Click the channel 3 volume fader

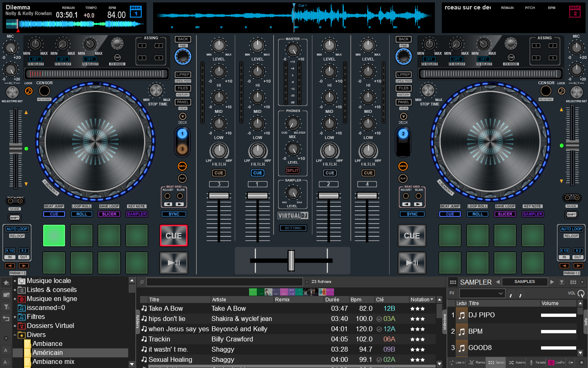point(219,196)
